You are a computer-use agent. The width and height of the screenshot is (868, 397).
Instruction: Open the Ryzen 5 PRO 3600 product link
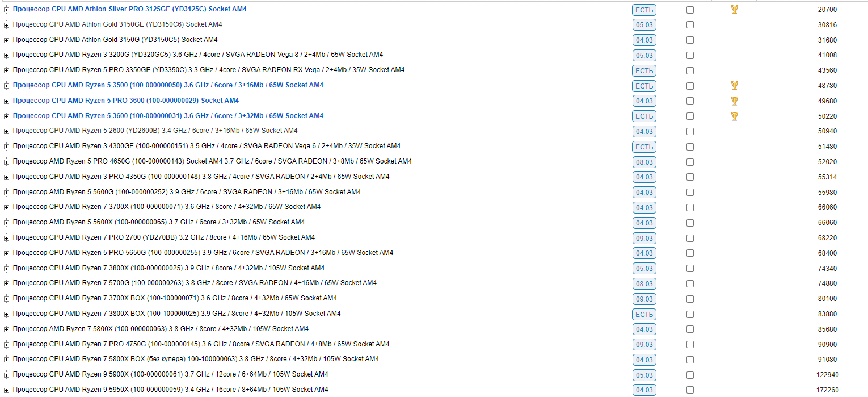126,101
